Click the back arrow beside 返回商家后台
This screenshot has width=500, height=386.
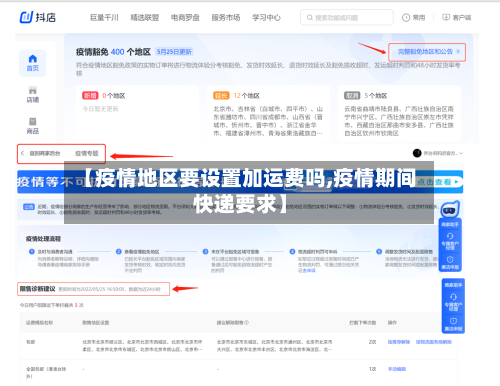pos(22,153)
